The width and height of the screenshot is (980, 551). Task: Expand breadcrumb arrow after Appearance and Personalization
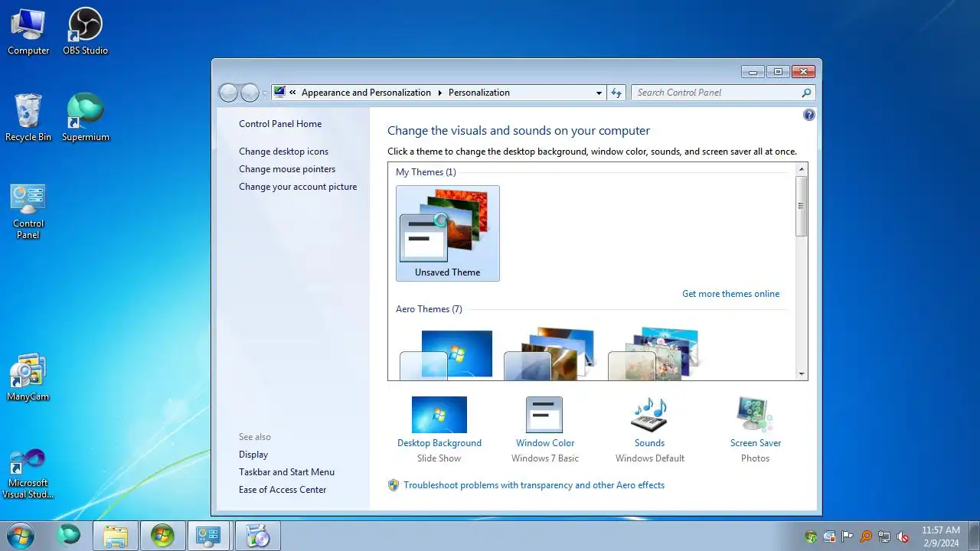pos(440,93)
